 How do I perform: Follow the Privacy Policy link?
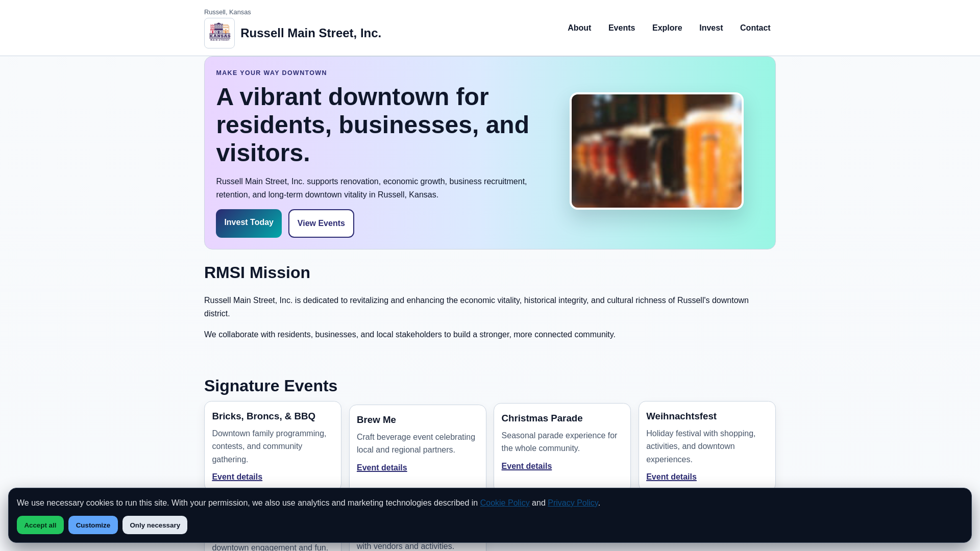[x=573, y=503]
